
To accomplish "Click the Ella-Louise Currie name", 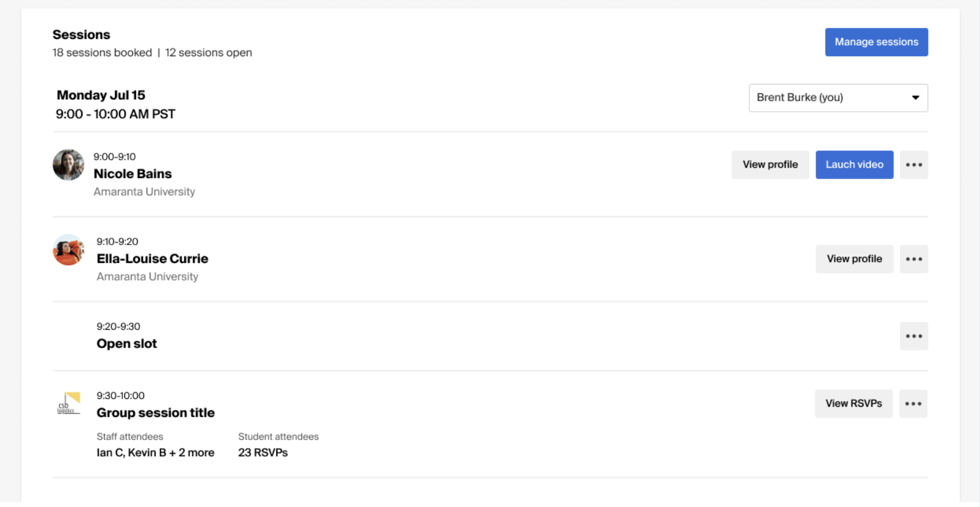I will [x=152, y=259].
